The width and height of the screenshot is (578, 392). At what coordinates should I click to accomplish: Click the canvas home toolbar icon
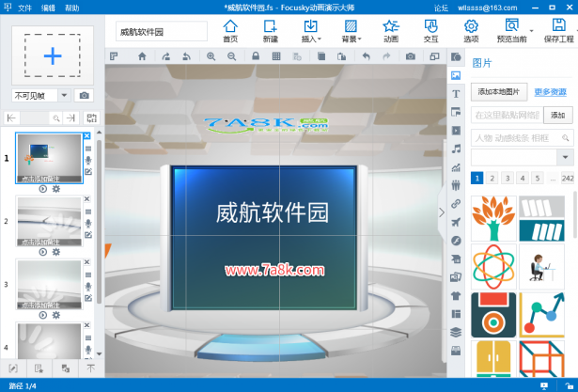point(142,56)
